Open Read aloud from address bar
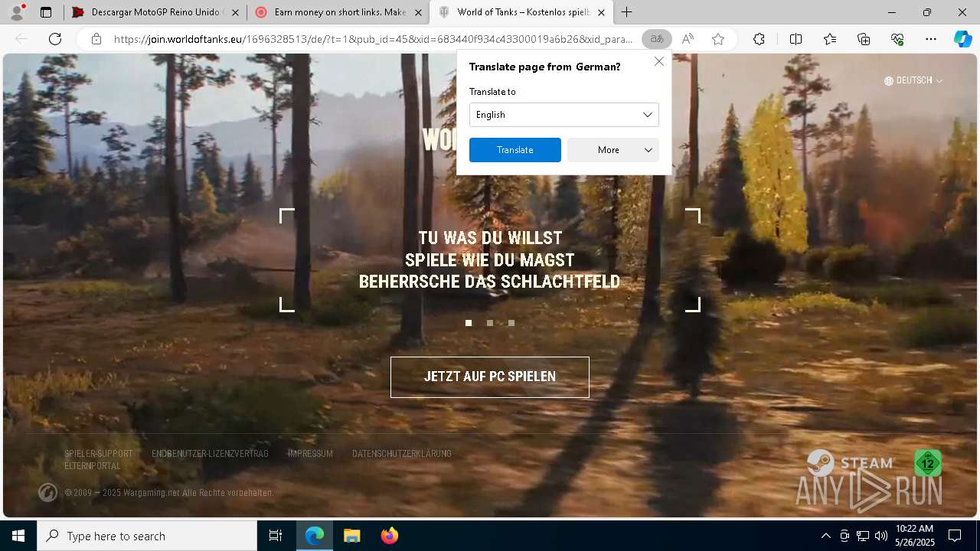This screenshot has height=551, width=980. tap(688, 39)
